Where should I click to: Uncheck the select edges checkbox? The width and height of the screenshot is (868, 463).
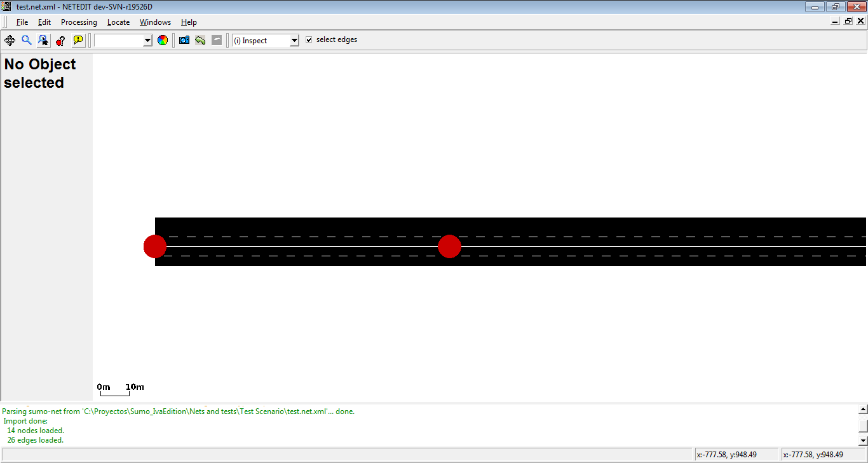click(x=309, y=39)
